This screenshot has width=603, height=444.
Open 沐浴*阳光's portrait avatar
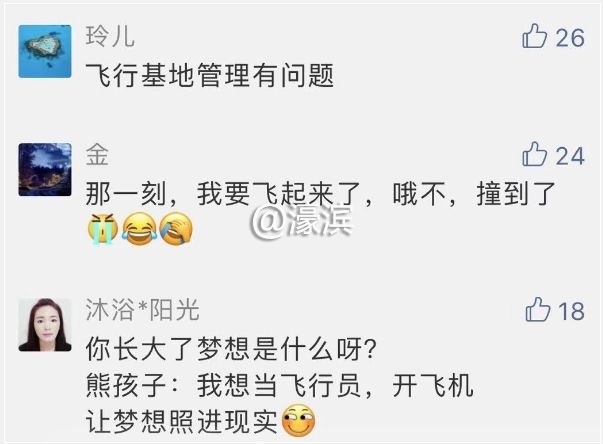pyautogui.click(x=45, y=325)
